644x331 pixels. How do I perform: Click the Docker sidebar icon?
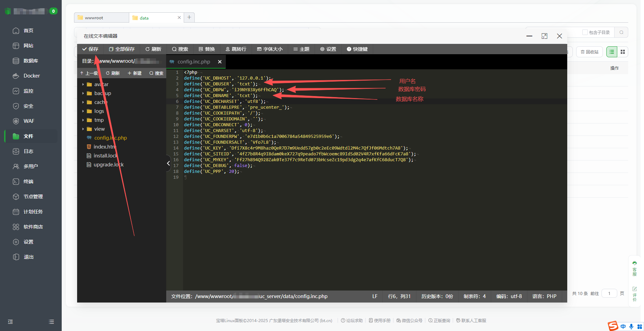point(16,76)
